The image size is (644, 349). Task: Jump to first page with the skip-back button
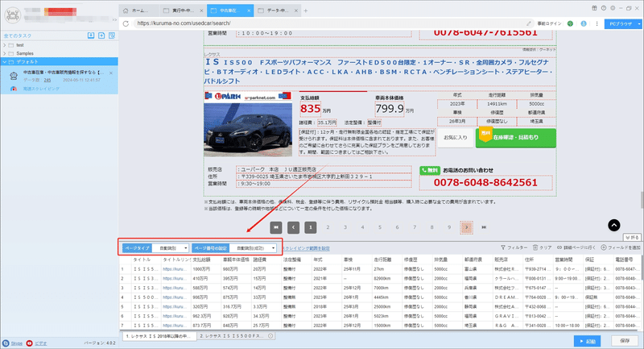pos(276,227)
